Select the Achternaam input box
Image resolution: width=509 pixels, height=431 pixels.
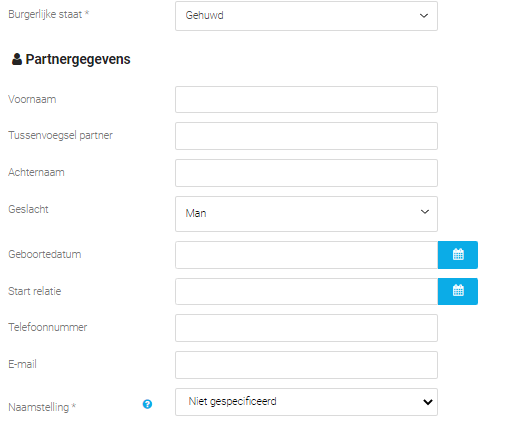click(x=306, y=173)
